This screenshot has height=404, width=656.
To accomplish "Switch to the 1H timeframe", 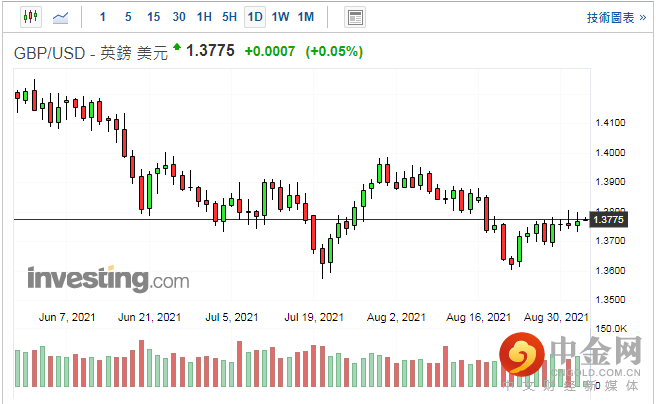I will (204, 17).
